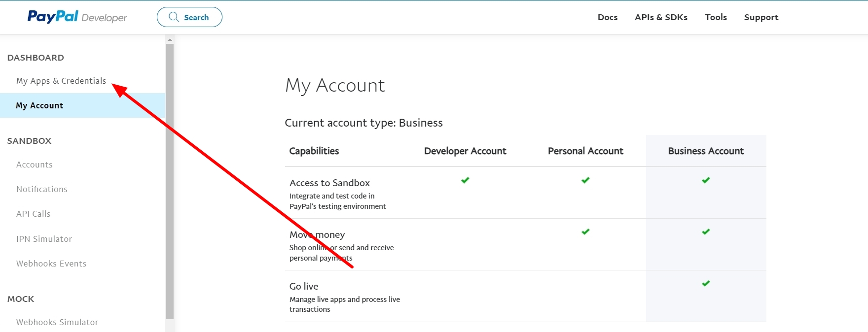The image size is (868, 332).
Task: Select My Account in the sidebar
Action: pyautogui.click(x=82, y=105)
